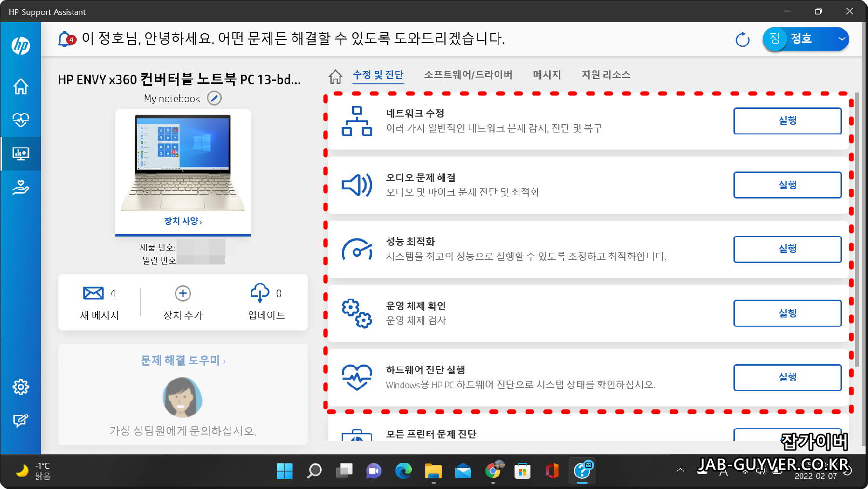Screen dimensions: 868x489
Task: Click the refresh icon near profile
Action: [743, 40]
